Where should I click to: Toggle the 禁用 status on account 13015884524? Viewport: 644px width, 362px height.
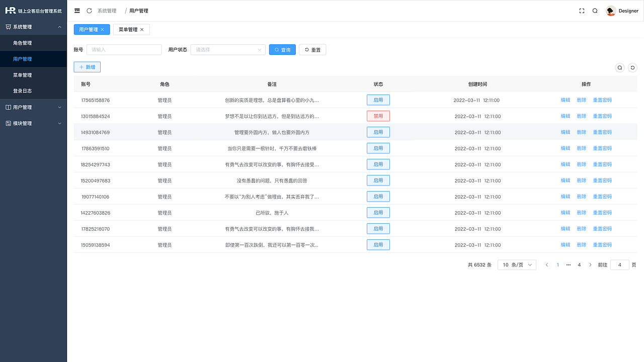[378, 116]
